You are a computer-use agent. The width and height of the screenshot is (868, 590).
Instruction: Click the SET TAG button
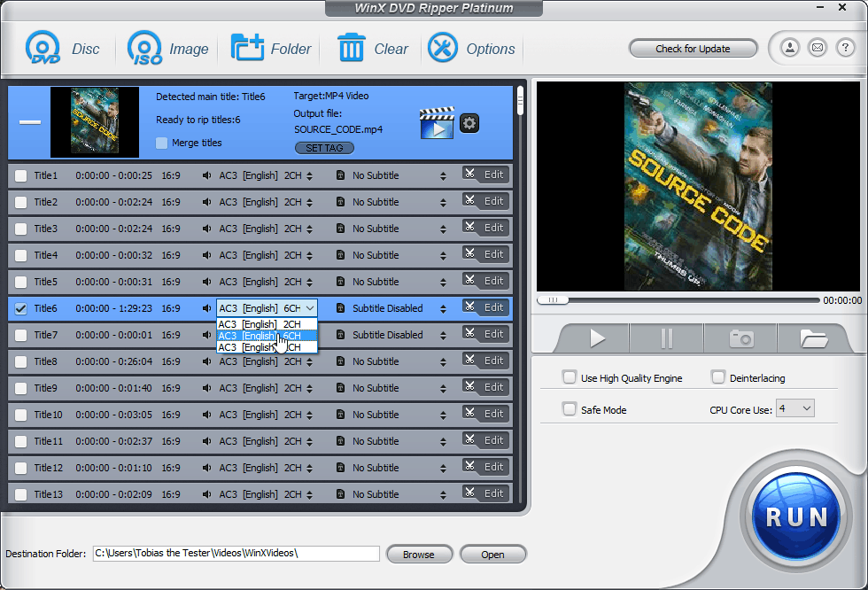(x=324, y=148)
